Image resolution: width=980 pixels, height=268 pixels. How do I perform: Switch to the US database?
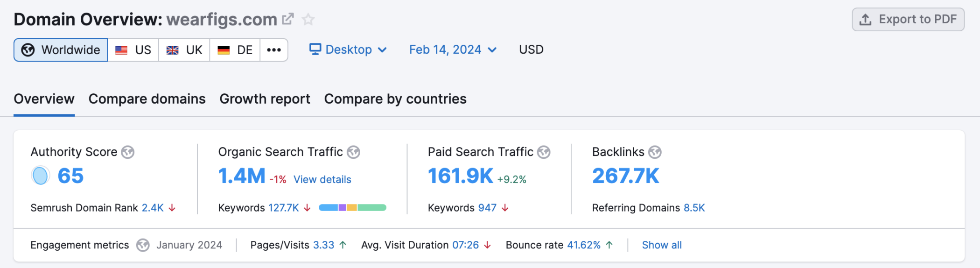(x=133, y=50)
